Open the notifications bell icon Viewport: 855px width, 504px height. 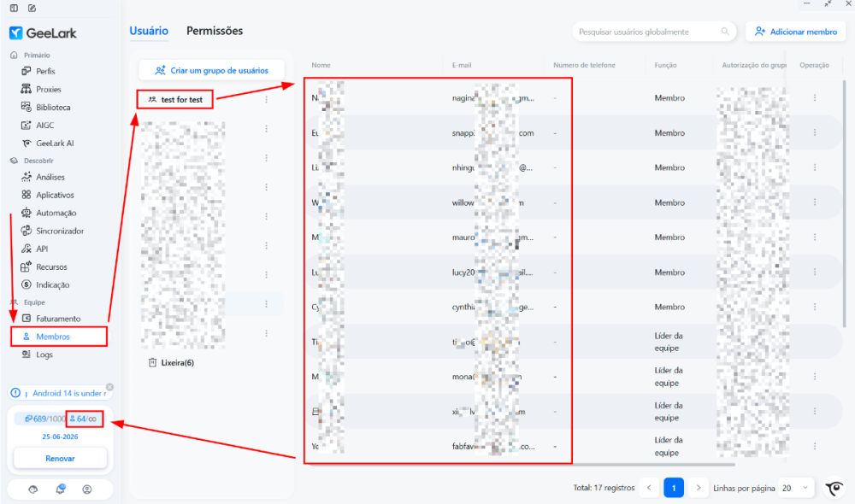61,489
